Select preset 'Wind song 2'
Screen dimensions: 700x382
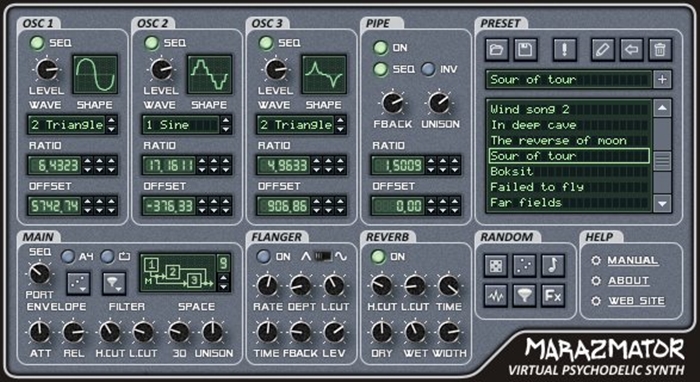click(x=569, y=110)
